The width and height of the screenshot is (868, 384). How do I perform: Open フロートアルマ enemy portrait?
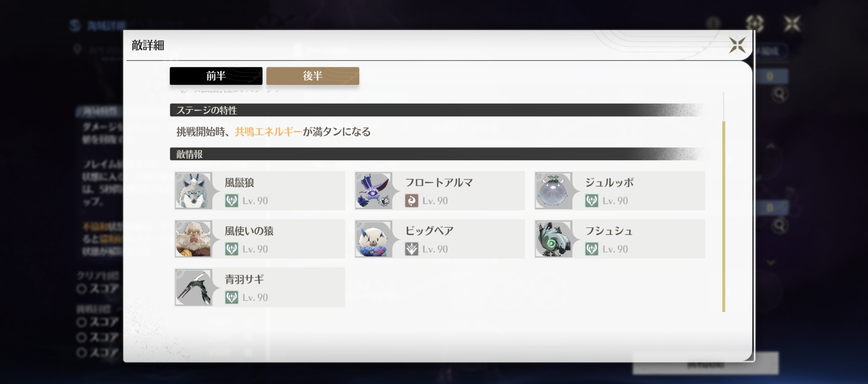point(374,190)
